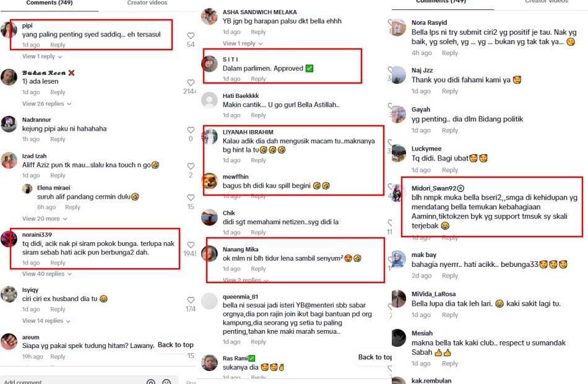Tap the heart beside Nadrannur's comment

tap(191, 130)
